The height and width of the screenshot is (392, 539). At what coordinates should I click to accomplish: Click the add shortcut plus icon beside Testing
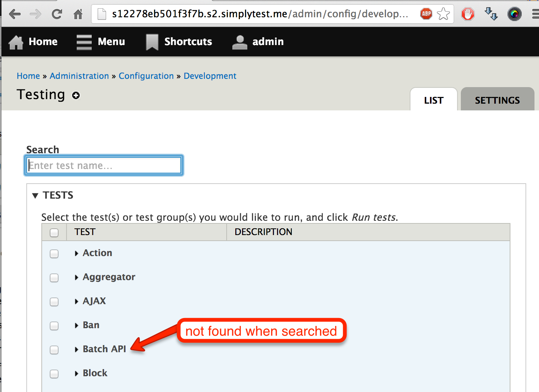click(x=76, y=95)
